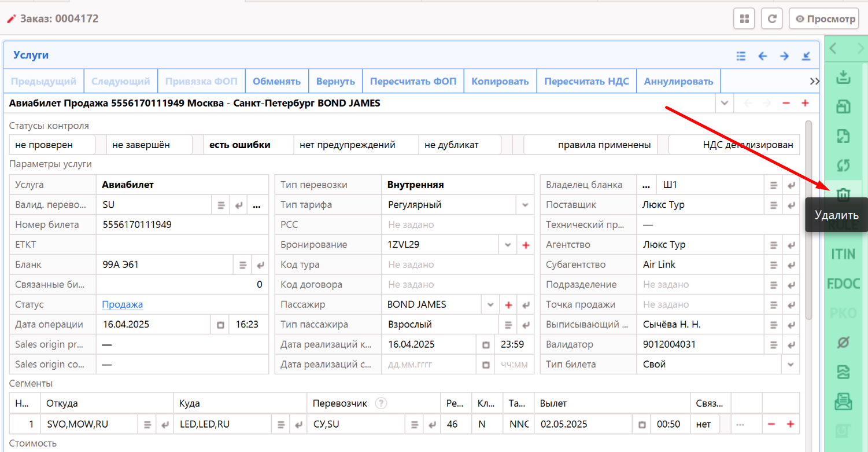The height and width of the screenshot is (452, 868).
Task: Expand the Тип тарифа dropdown
Action: 525,205
